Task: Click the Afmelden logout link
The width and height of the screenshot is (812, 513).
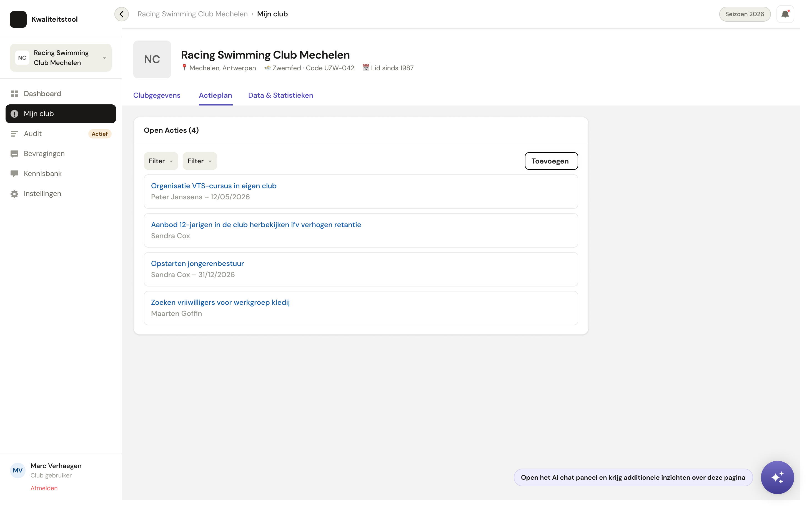Action: 44,488
